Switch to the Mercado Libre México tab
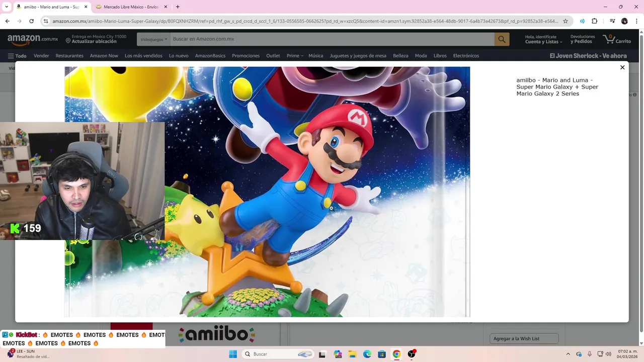The image size is (644, 362). [130, 7]
